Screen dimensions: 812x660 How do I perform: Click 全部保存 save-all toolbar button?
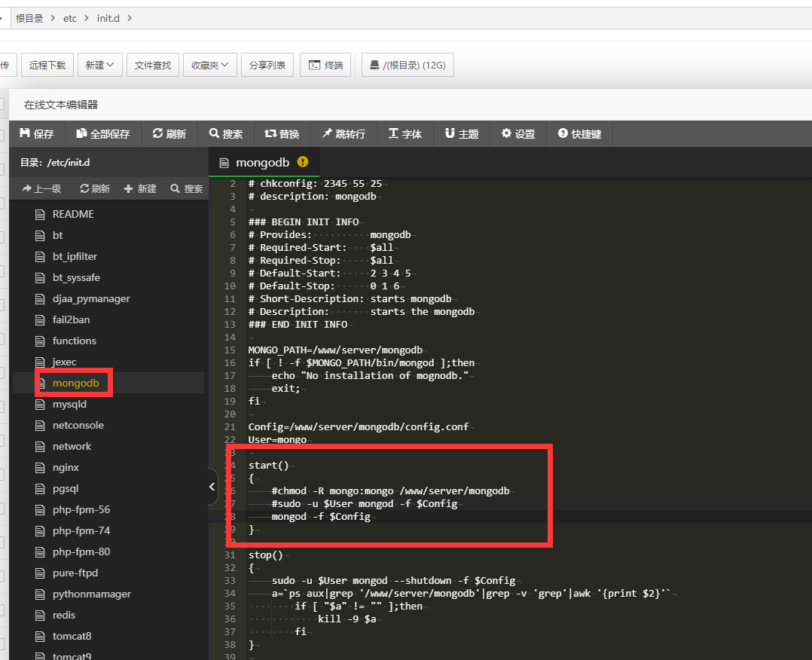[103, 134]
